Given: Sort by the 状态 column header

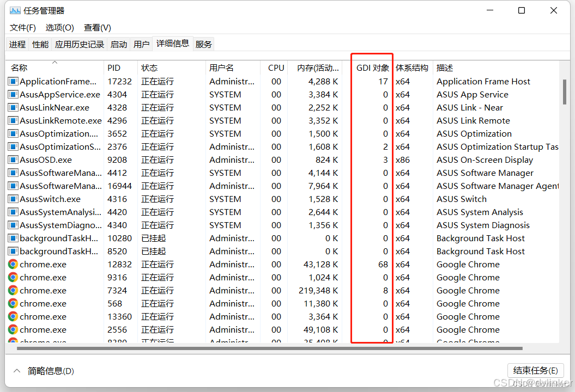Looking at the screenshot, I should pos(172,68).
